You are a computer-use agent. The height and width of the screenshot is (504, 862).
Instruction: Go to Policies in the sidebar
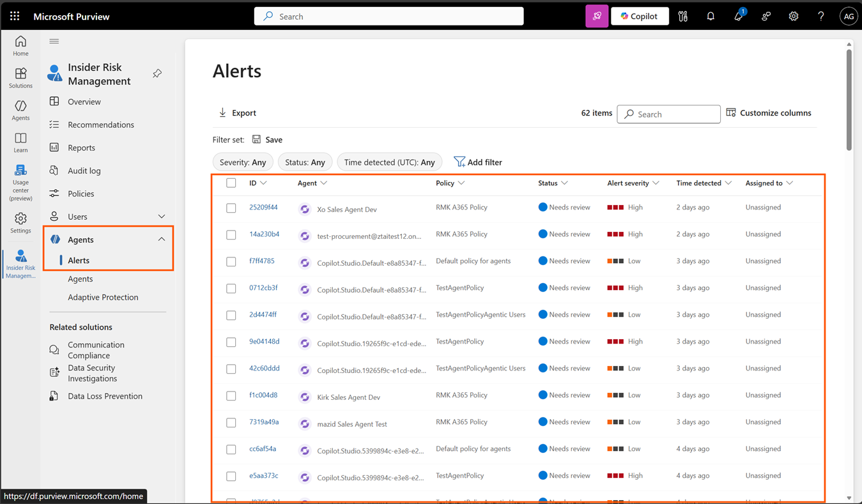pos(81,194)
